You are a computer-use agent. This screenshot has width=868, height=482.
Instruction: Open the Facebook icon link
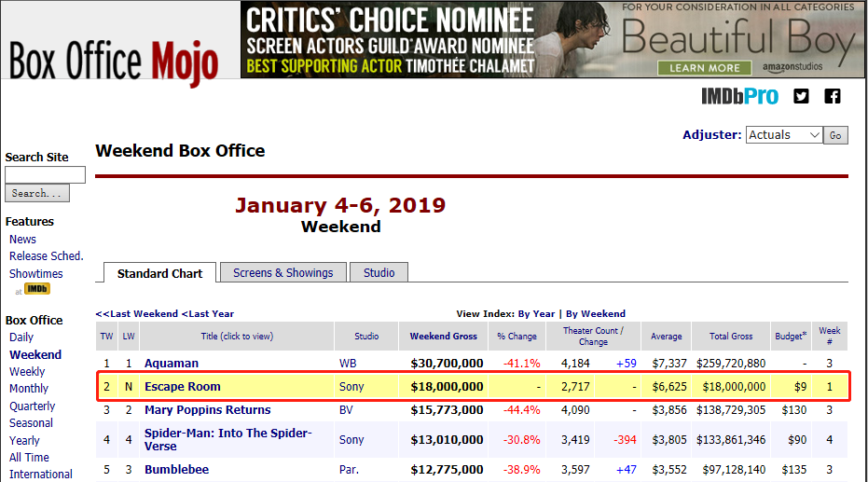(x=832, y=96)
